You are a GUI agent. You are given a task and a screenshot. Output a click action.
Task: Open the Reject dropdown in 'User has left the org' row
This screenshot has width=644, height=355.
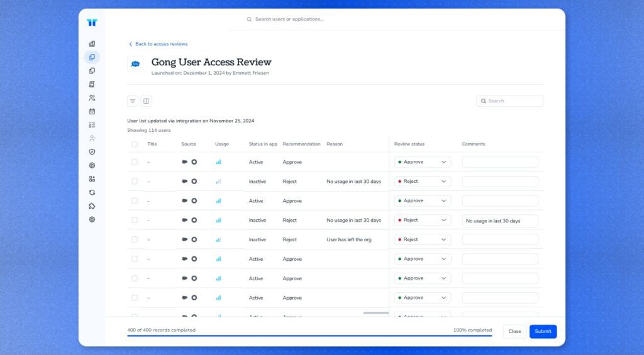[423, 239]
